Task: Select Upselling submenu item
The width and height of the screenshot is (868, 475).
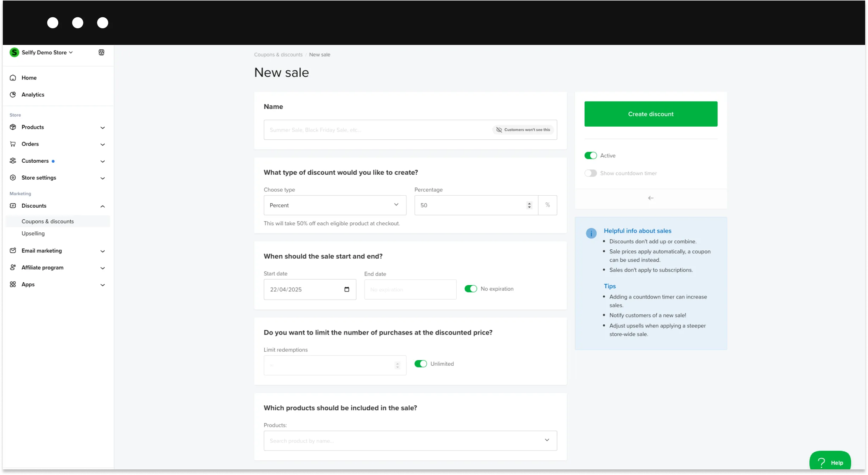Action: coord(33,233)
